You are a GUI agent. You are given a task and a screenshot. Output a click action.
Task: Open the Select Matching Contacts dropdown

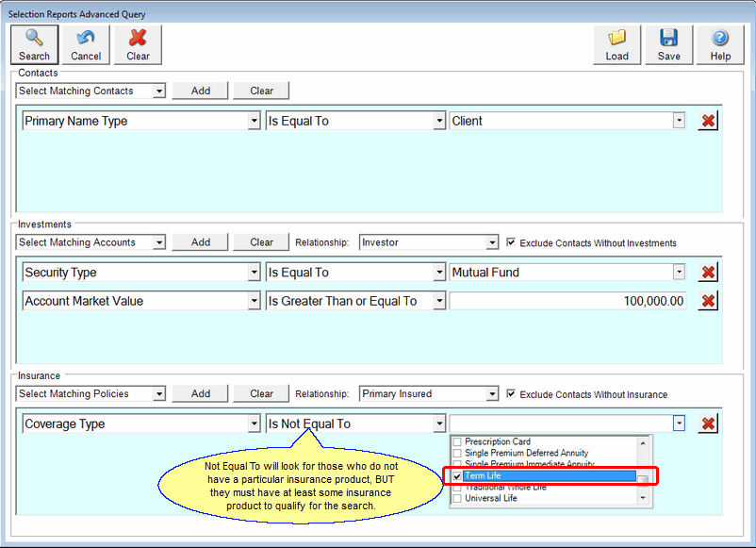[160, 91]
